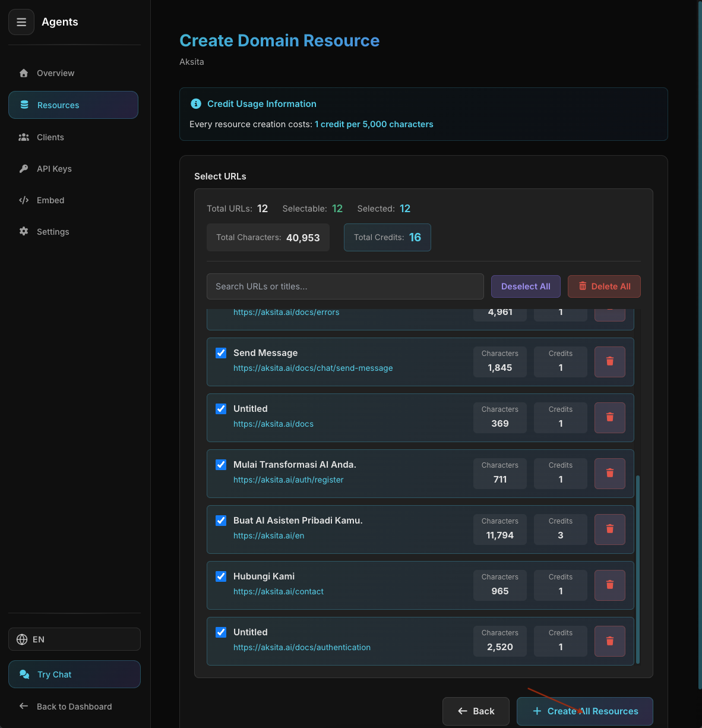The height and width of the screenshot is (728, 702).
Task: Deselect the Mulai Transformasi AI Anda checkbox
Action: [x=220, y=464]
